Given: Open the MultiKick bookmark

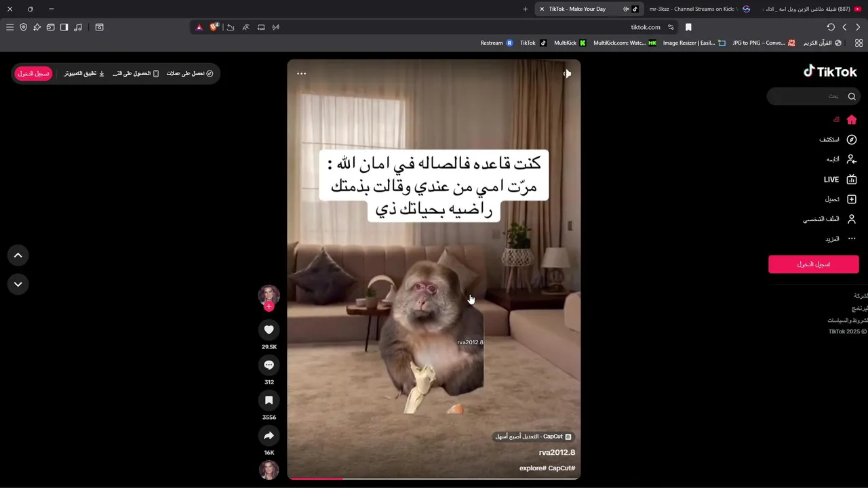Looking at the screenshot, I should tap(570, 43).
